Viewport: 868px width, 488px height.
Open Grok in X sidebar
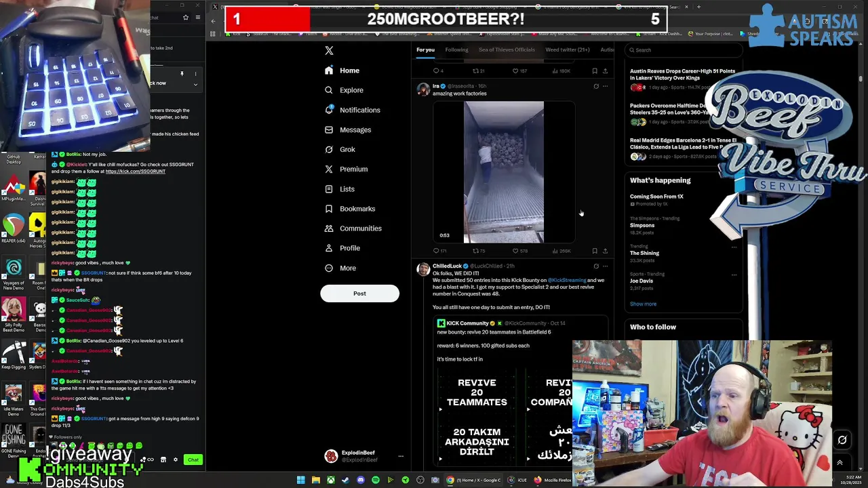pyautogui.click(x=340, y=149)
